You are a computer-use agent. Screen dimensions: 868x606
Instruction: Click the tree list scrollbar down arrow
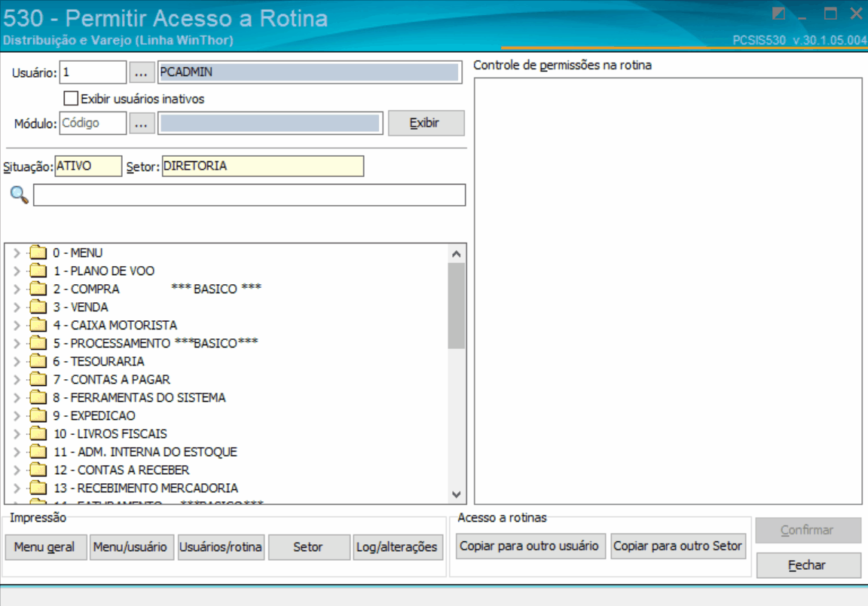tap(456, 494)
